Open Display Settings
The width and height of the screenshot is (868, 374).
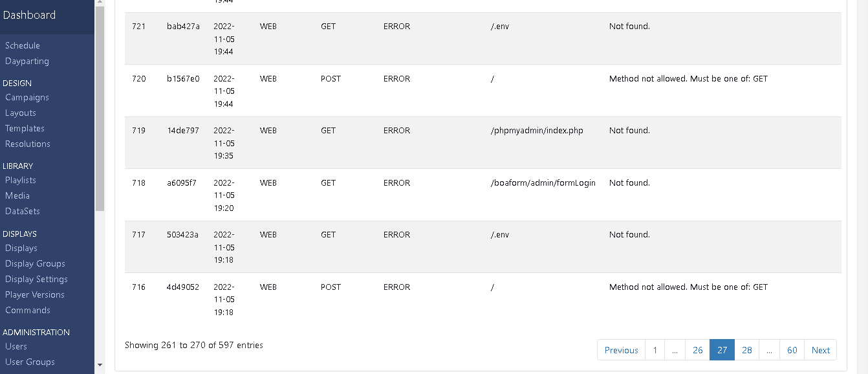tap(36, 279)
